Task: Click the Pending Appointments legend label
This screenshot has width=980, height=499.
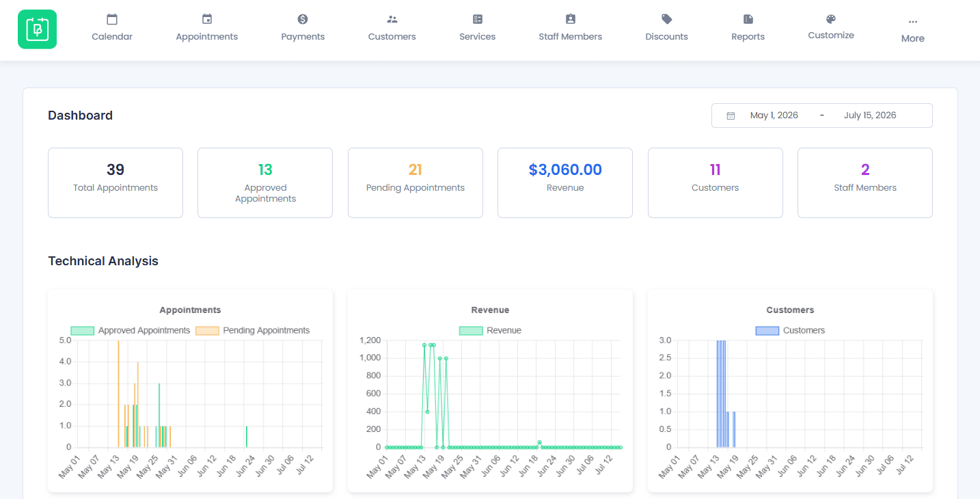Action: click(x=267, y=331)
